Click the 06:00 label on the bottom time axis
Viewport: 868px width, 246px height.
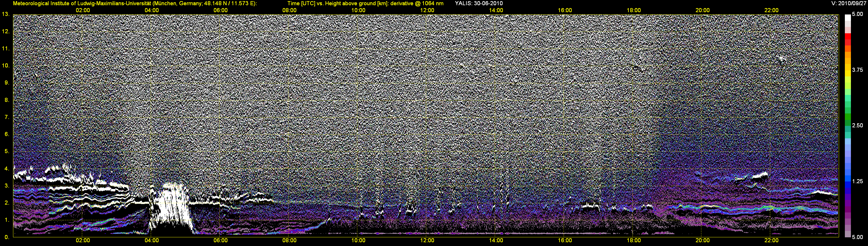coord(220,241)
